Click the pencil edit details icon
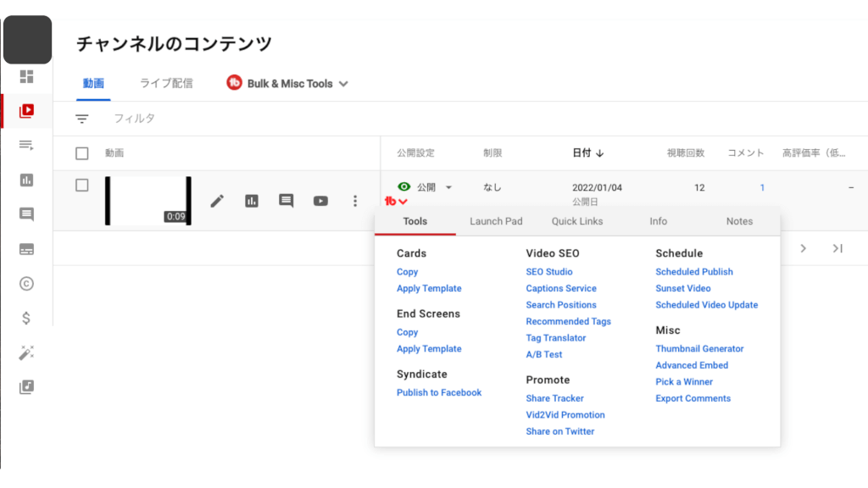This screenshot has height=488, width=868. [217, 201]
